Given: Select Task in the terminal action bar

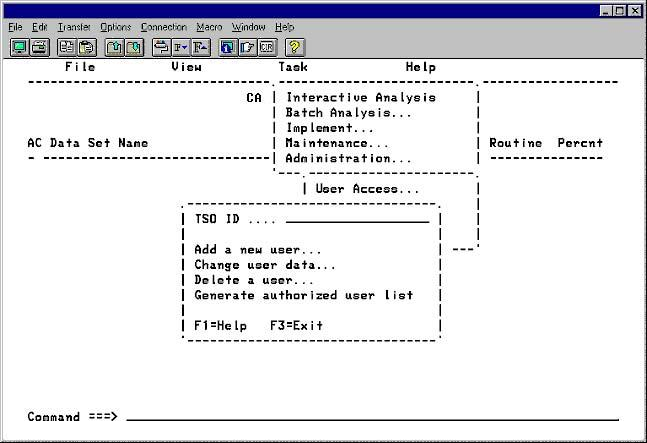Looking at the screenshot, I should click(x=293, y=67).
